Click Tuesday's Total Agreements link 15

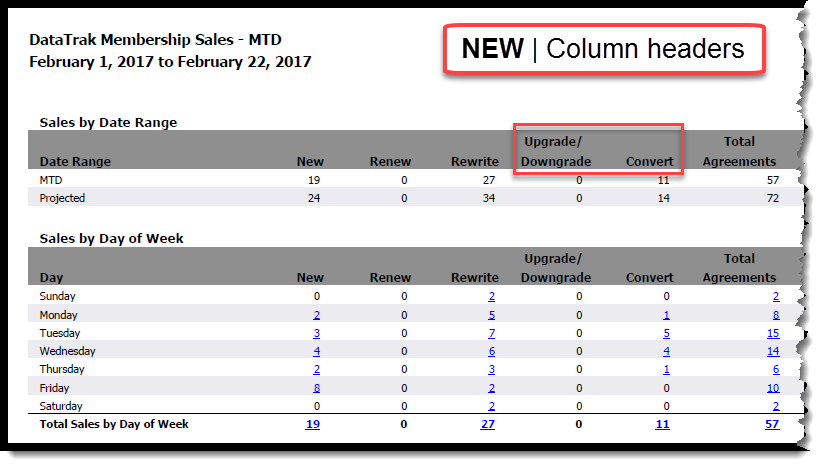(772, 333)
